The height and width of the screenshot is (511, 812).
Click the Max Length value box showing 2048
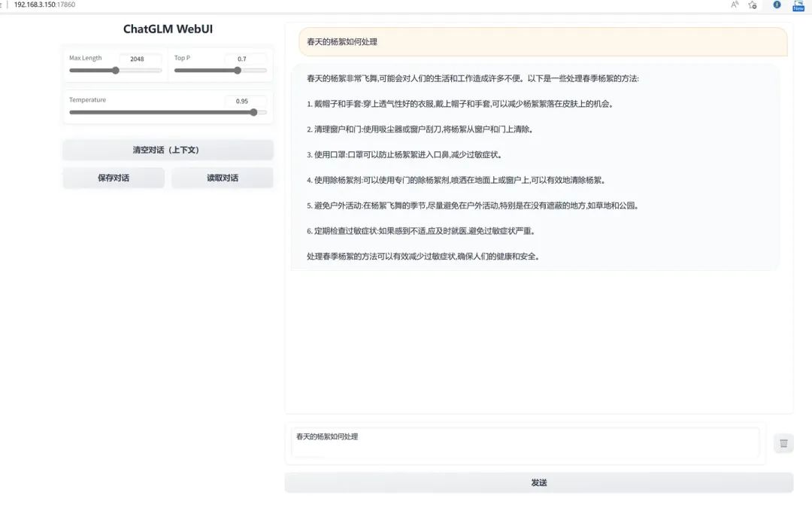pyautogui.click(x=141, y=58)
